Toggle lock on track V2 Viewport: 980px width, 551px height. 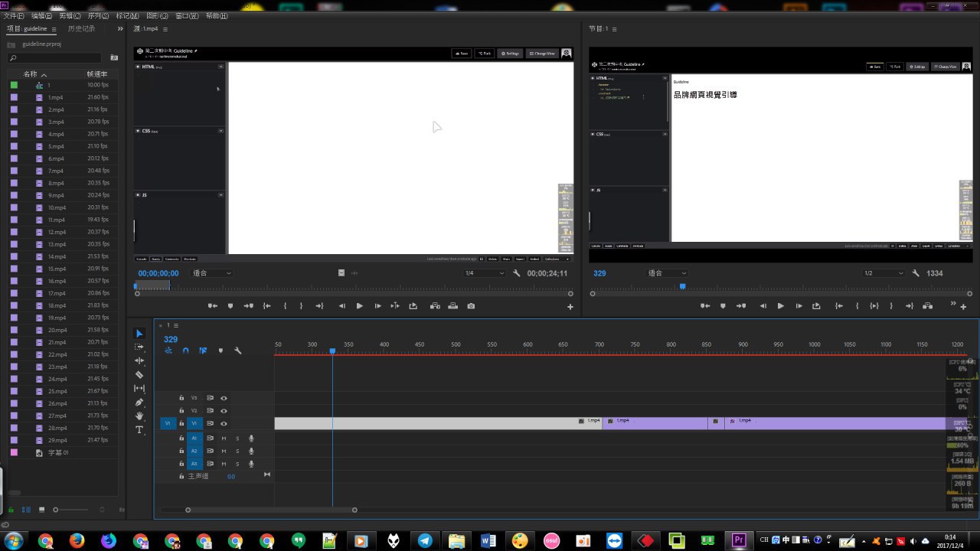181,411
